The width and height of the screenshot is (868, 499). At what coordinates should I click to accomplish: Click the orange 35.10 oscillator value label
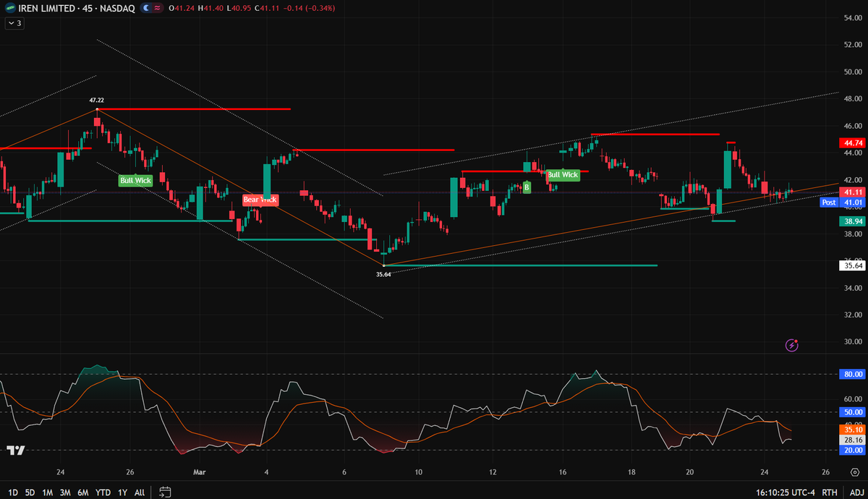pos(852,429)
